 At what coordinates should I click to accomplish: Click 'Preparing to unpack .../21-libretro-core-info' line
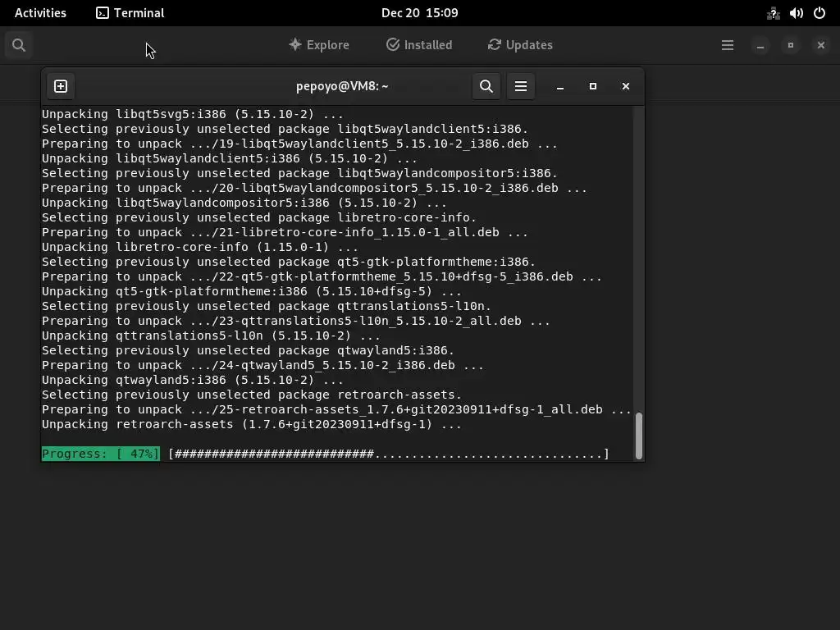[285, 232]
